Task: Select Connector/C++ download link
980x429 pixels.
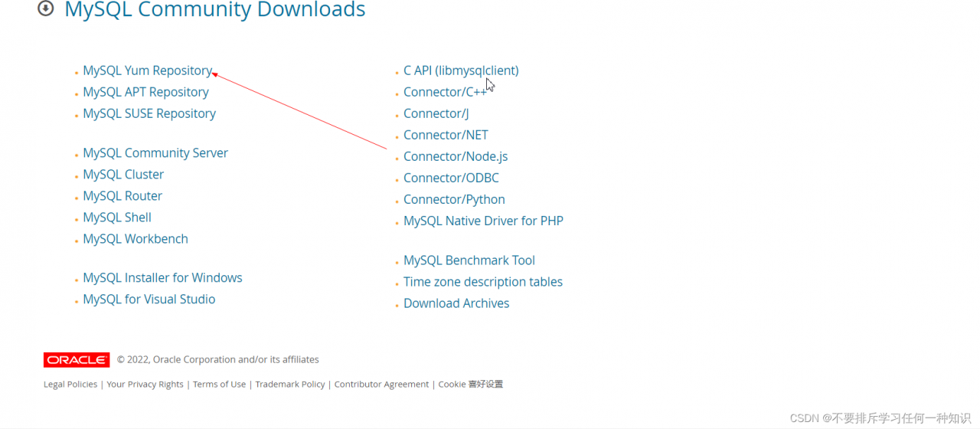Action: [x=446, y=92]
